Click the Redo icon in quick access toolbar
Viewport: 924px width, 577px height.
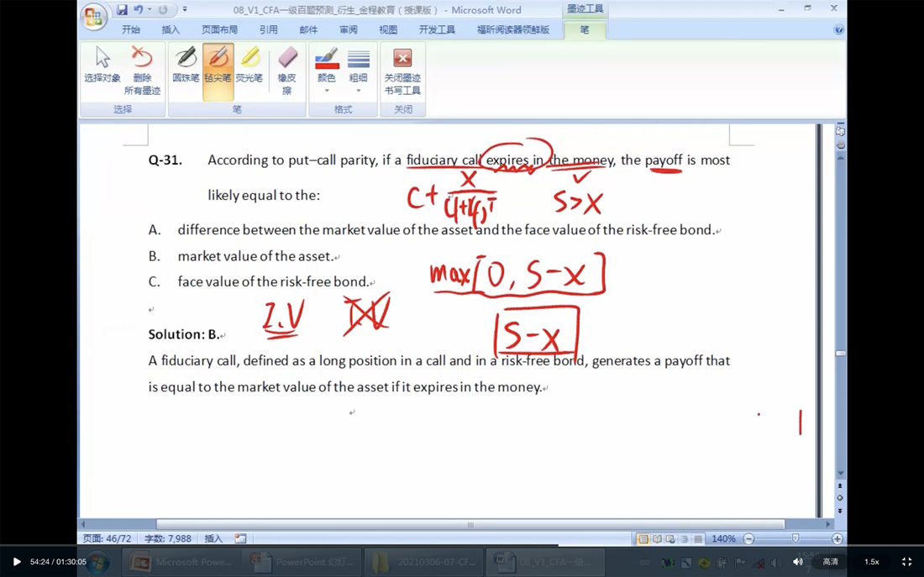(x=163, y=9)
